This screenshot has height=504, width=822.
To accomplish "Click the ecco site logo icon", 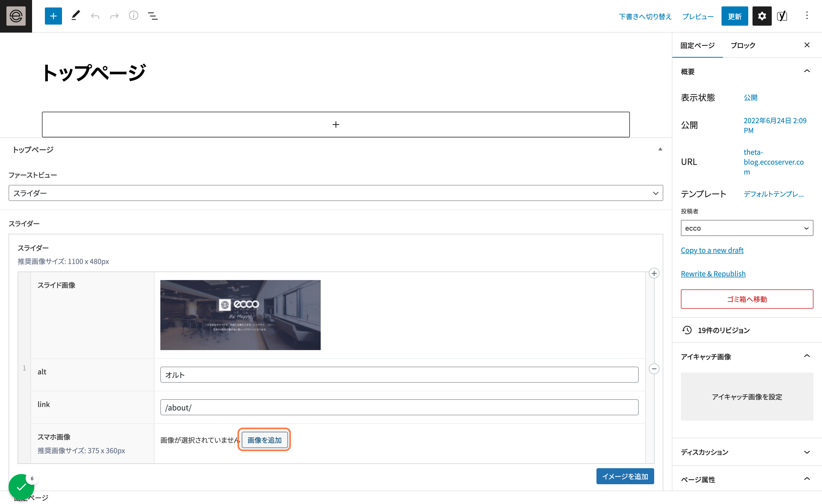I will tap(16, 16).
